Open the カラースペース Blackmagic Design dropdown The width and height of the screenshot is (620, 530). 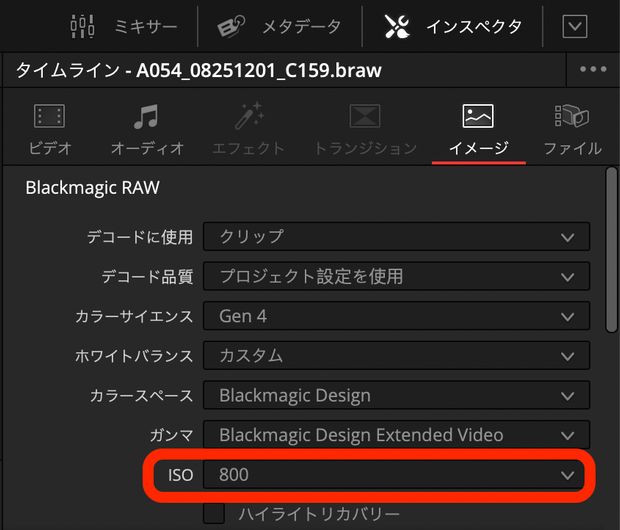[397, 395]
